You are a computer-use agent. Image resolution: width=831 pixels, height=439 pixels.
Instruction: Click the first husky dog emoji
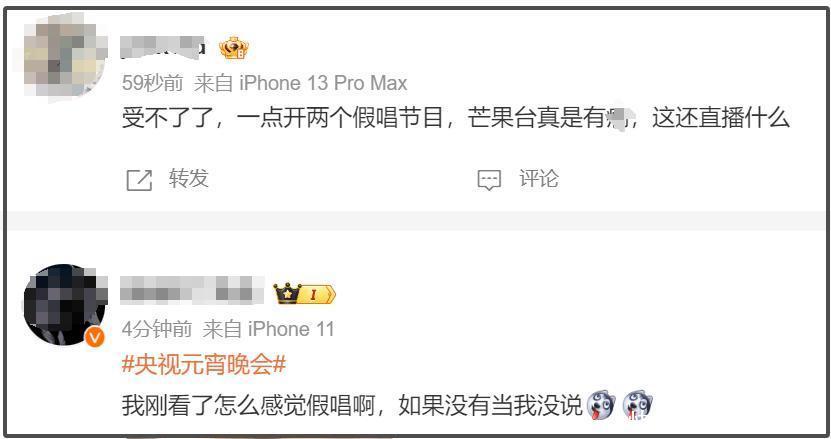coord(602,405)
